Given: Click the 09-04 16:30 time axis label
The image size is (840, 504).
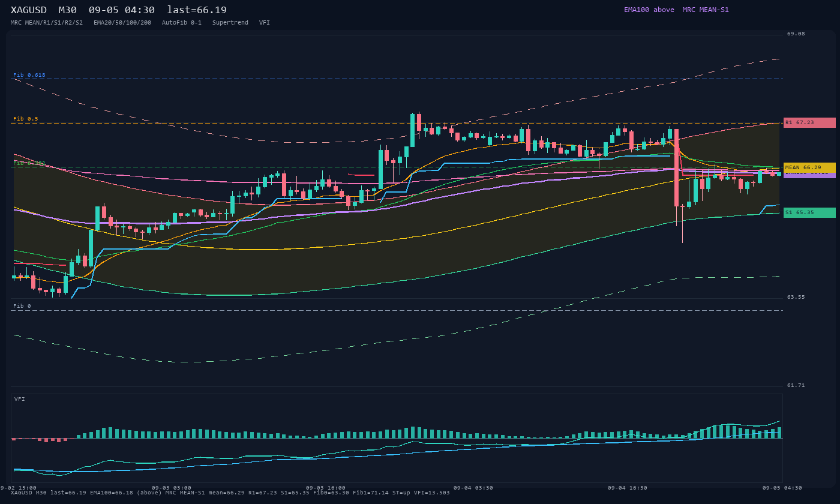Looking at the screenshot, I should point(628,488).
